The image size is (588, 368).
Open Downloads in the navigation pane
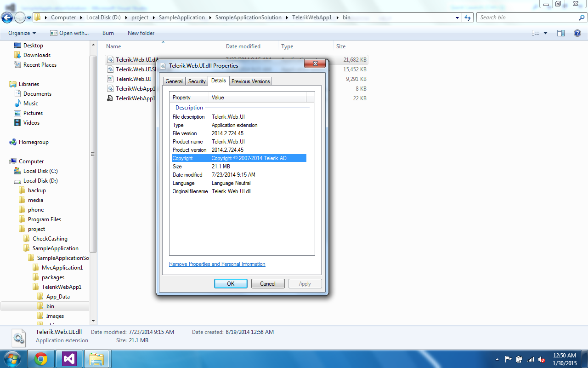click(x=37, y=55)
